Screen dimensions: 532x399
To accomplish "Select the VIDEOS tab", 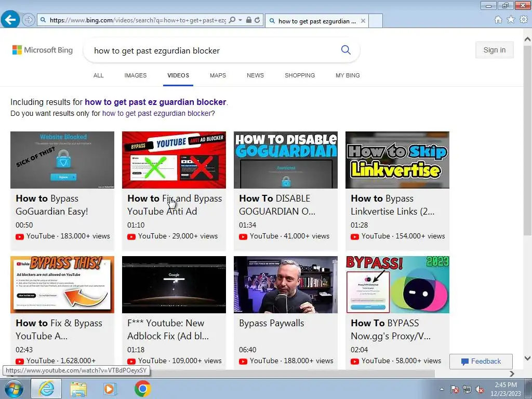I will [x=178, y=75].
